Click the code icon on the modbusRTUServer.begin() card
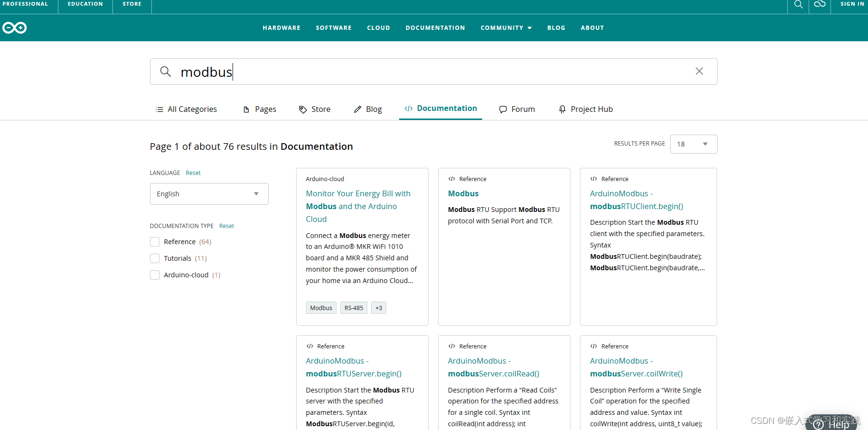 (x=310, y=347)
